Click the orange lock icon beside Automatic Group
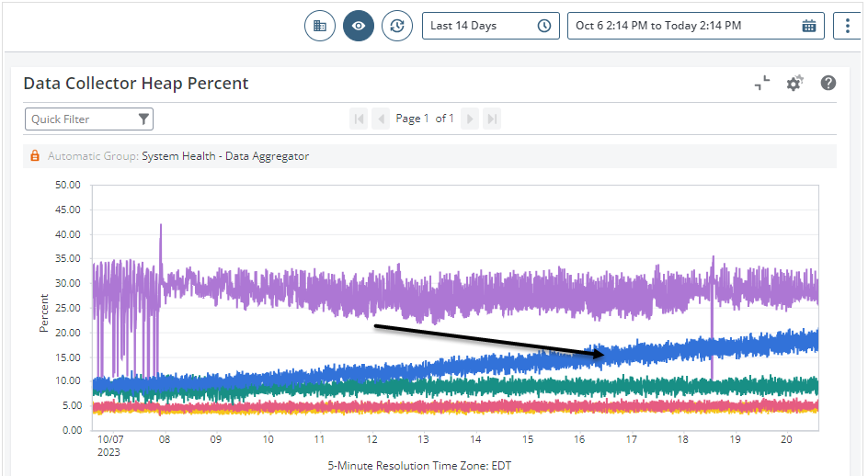This screenshot has width=868, height=476. click(35, 156)
